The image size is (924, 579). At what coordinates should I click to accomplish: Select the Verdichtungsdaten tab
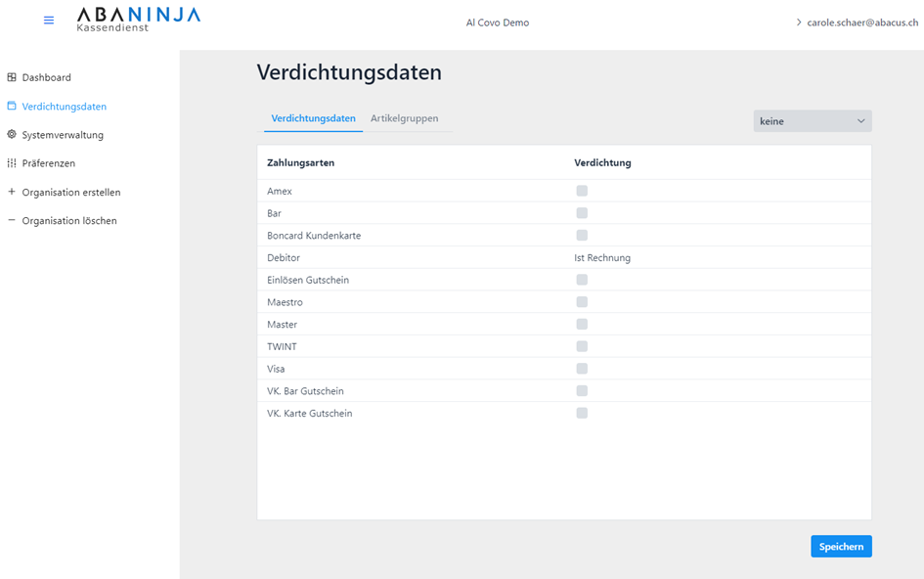click(313, 118)
